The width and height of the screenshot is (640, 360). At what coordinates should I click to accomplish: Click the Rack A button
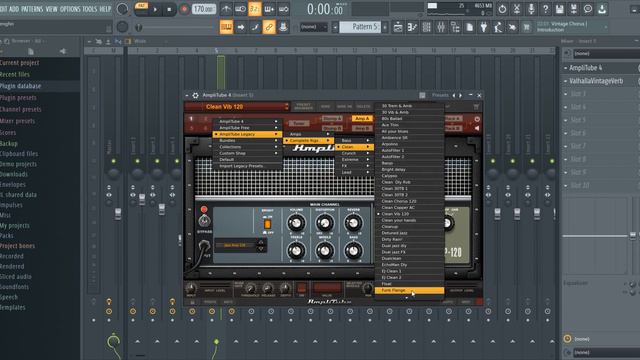pyautogui.click(x=452, y=118)
